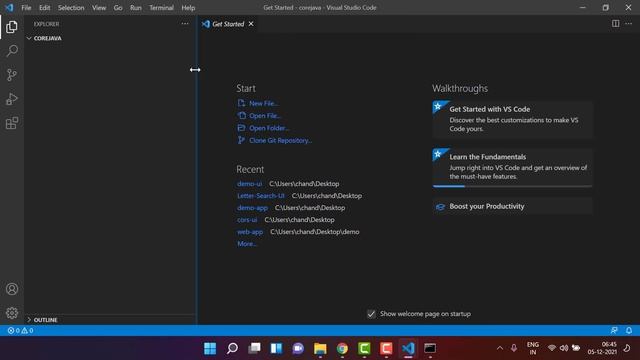This screenshot has width=640, height=360.
Task: Click the More recent folders link
Action: (x=247, y=244)
